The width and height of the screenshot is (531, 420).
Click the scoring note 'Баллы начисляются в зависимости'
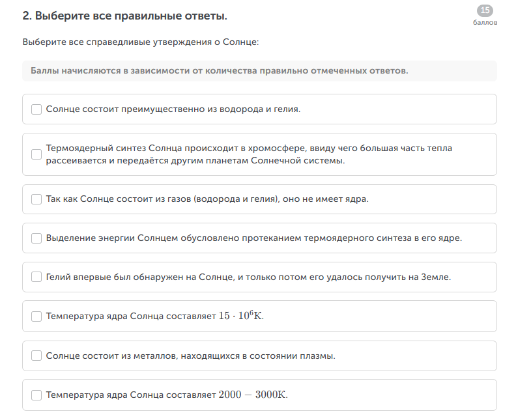coord(220,70)
